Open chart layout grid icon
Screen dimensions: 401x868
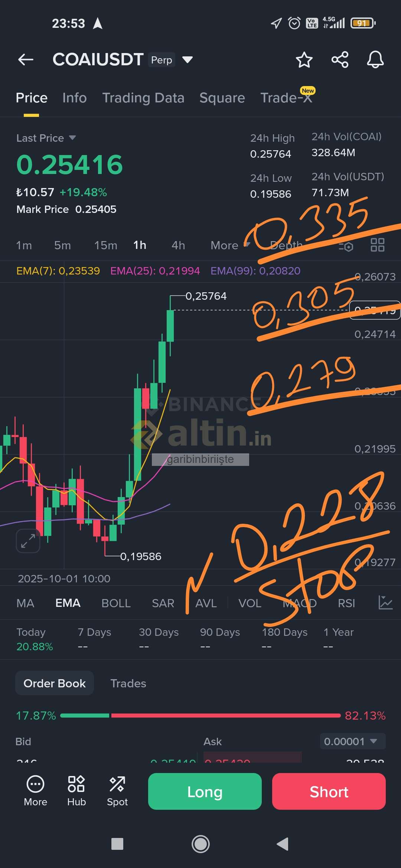coord(378,245)
